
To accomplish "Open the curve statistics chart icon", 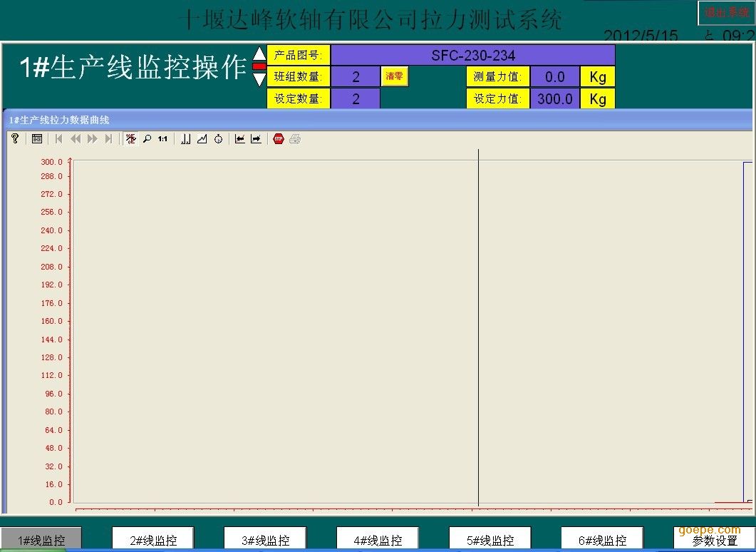I will coord(202,139).
